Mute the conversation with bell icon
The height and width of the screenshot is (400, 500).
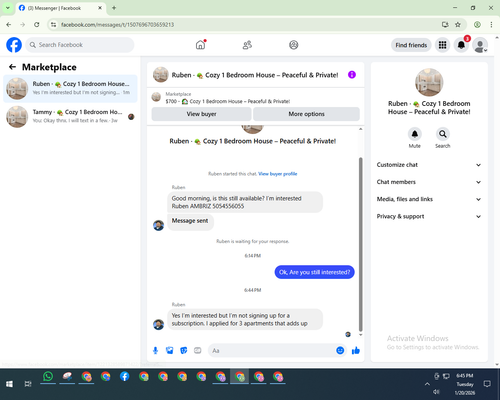coord(415,134)
